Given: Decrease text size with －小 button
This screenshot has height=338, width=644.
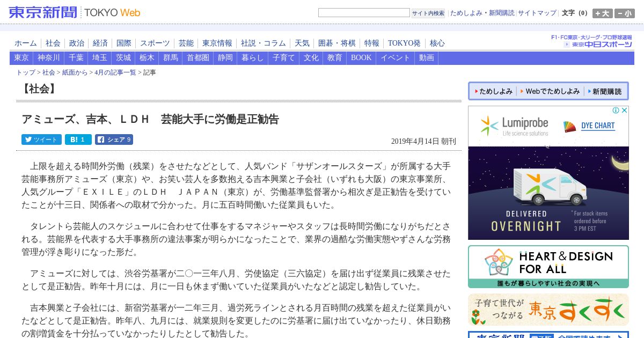Looking at the screenshot, I should tap(625, 13).
